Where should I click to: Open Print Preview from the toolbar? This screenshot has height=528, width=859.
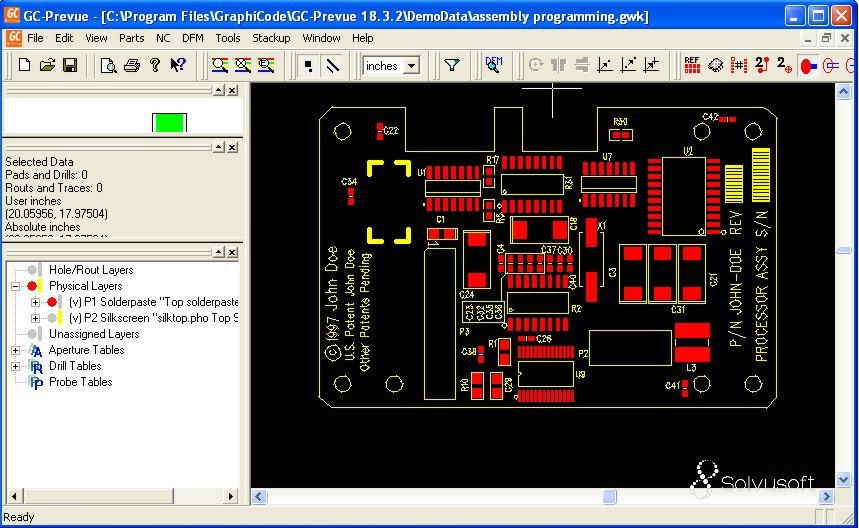(x=108, y=65)
